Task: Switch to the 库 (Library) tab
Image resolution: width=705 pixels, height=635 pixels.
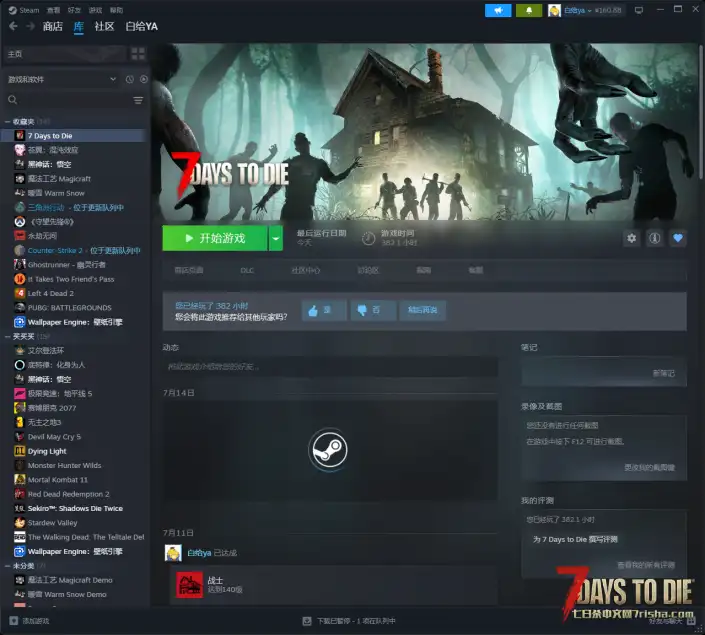Action: pos(79,27)
